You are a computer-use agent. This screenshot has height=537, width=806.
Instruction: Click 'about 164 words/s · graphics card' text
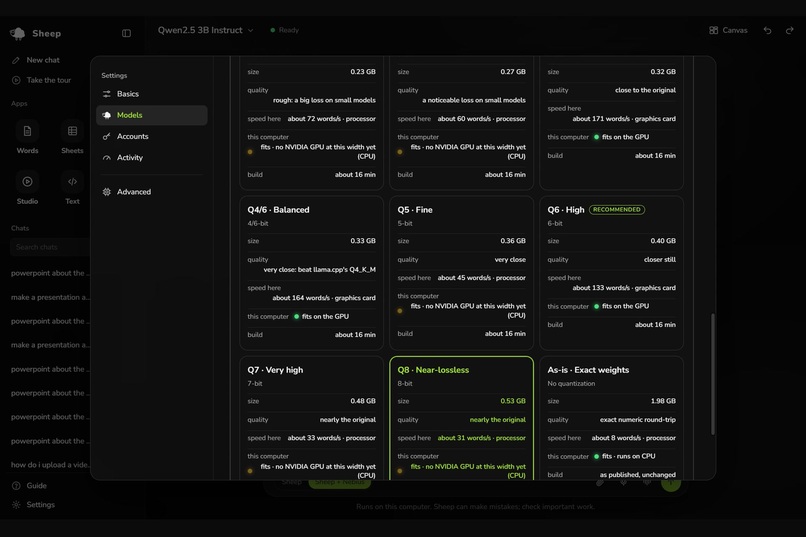324,298
